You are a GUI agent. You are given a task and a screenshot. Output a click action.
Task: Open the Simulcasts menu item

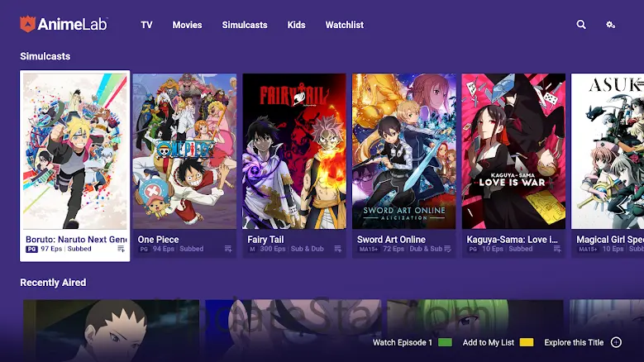pos(245,25)
